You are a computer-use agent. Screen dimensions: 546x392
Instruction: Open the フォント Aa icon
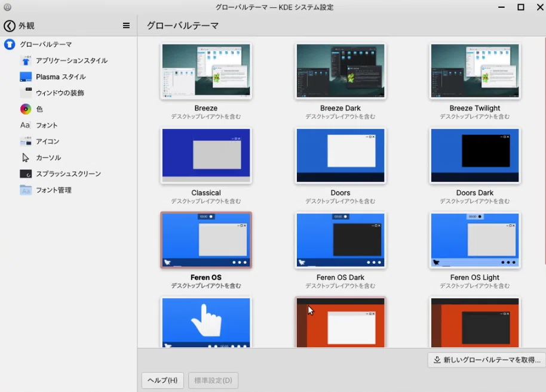(26, 125)
